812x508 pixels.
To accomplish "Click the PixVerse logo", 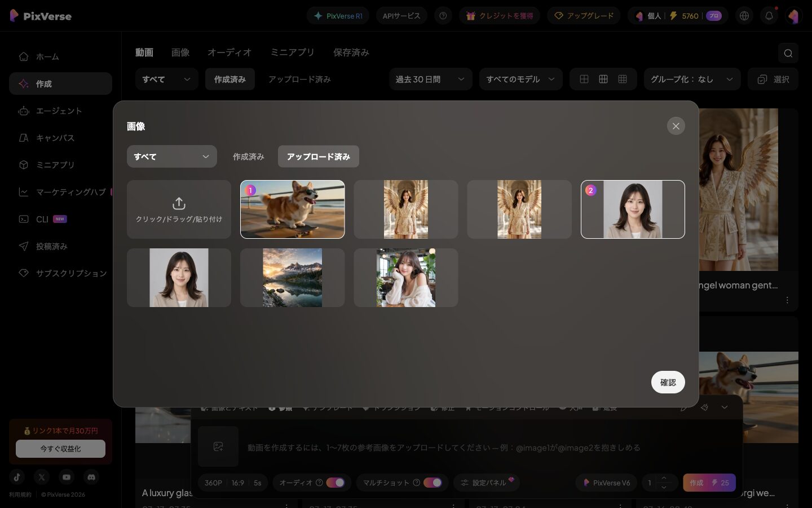I will coord(41,16).
